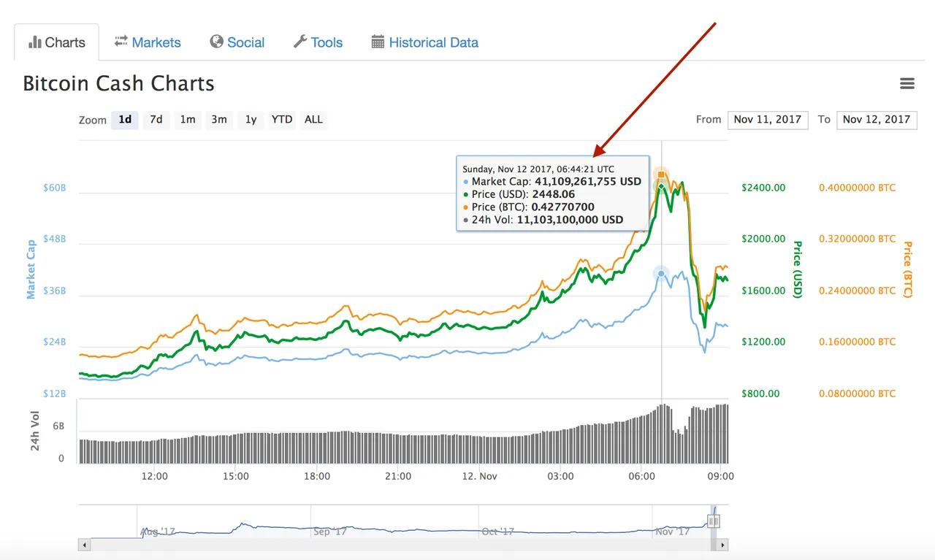Click the 18:00 time axis label

pyautogui.click(x=317, y=476)
